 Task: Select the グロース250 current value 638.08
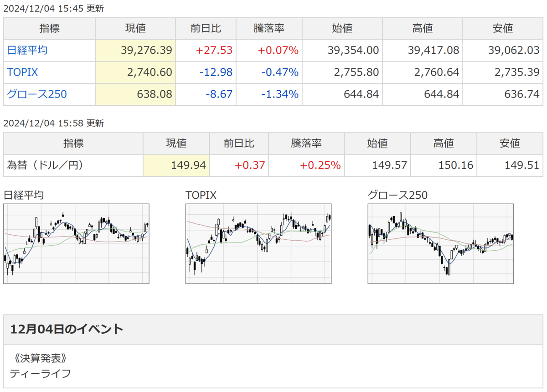(155, 94)
